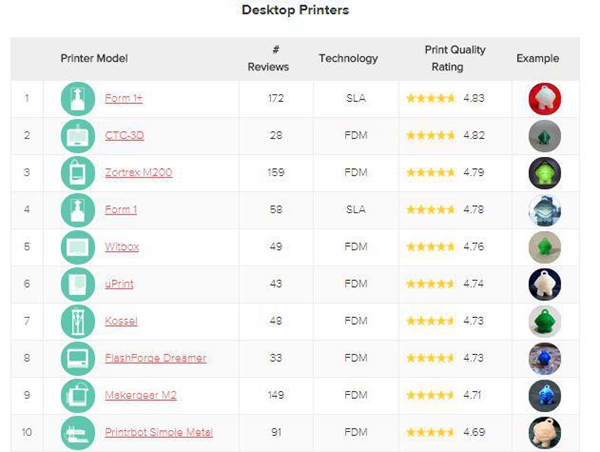This screenshot has height=452, width=600.
Task: Open the Zortrex M200 example thumbnail
Action: [544, 173]
